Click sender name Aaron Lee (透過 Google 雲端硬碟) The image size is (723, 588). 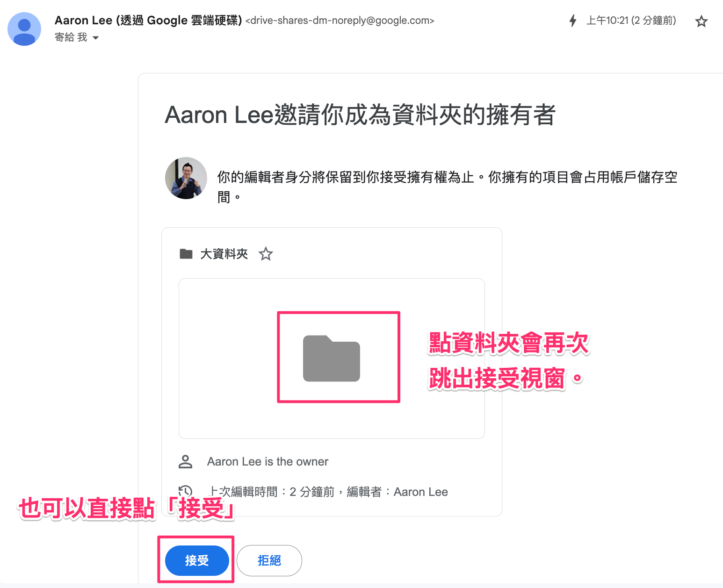point(148,21)
